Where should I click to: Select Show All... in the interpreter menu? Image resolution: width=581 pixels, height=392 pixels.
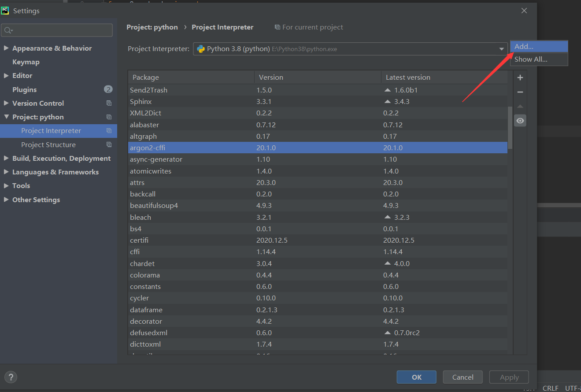(x=539, y=59)
